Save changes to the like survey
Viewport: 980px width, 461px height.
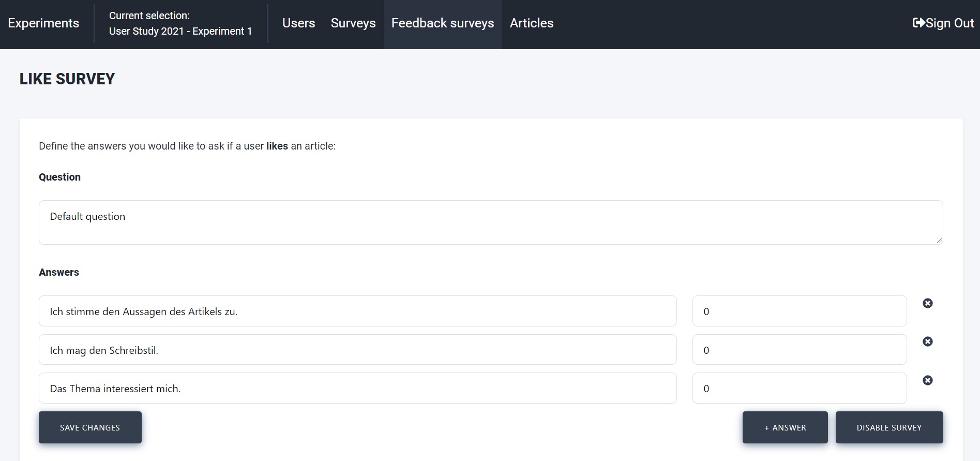coord(90,427)
